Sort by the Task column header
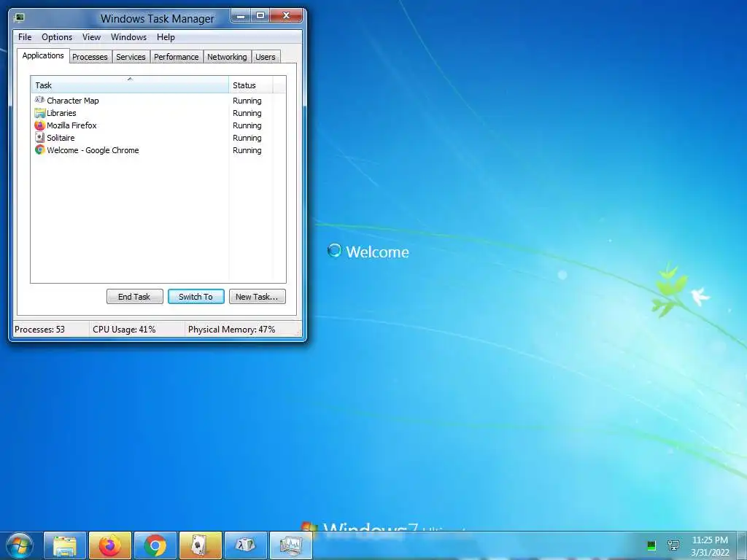747x560 pixels. pyautogui.click(x=130, y=85)
